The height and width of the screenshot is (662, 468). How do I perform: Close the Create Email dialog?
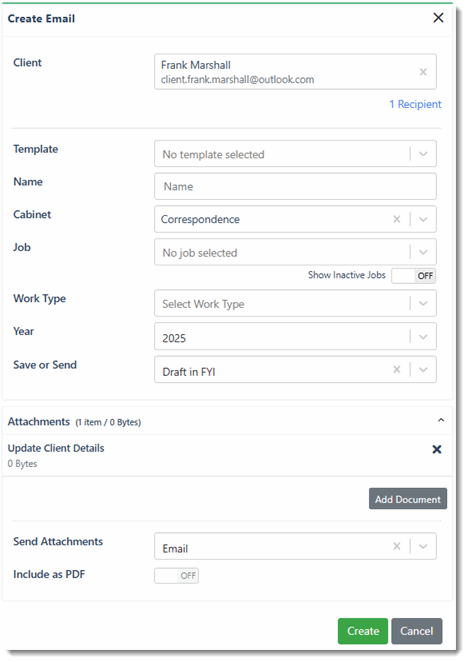pyautogui.click(x=438, y=18)
